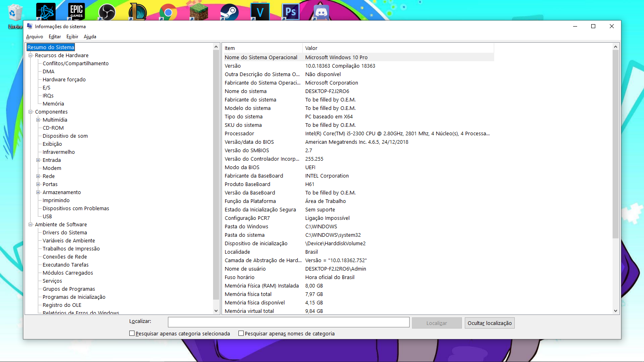Screen dimensions: 644x362
Task: Open the League of Legends desktop icon
Action: pyautogui.click(x=138, y=12)
